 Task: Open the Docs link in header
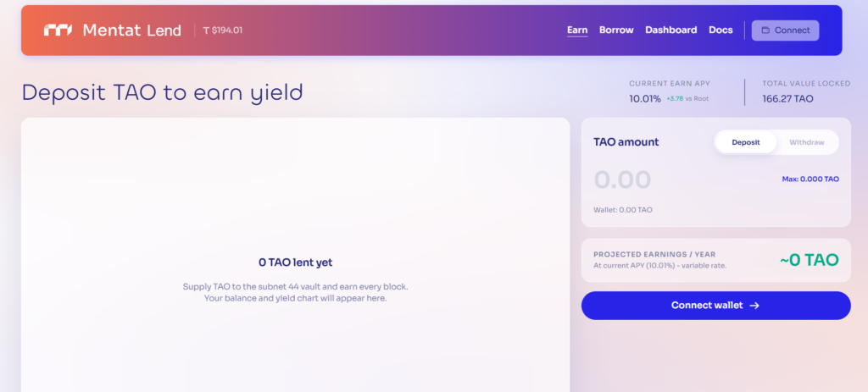click(x=721, y=30)
